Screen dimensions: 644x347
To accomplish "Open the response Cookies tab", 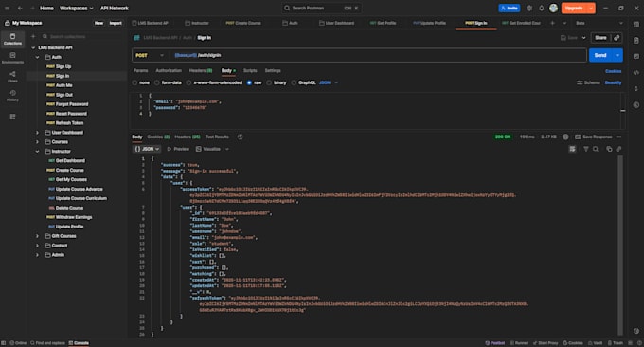I will tap(158, 137).
